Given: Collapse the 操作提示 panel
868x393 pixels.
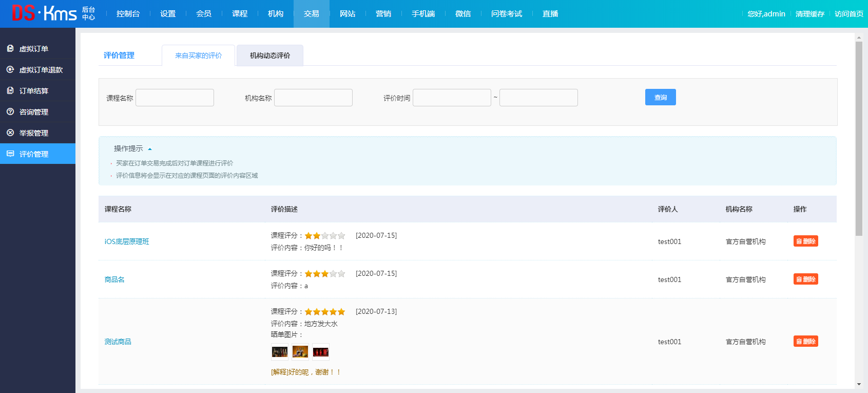Looking at the screenshot, I should coord(150,149).
